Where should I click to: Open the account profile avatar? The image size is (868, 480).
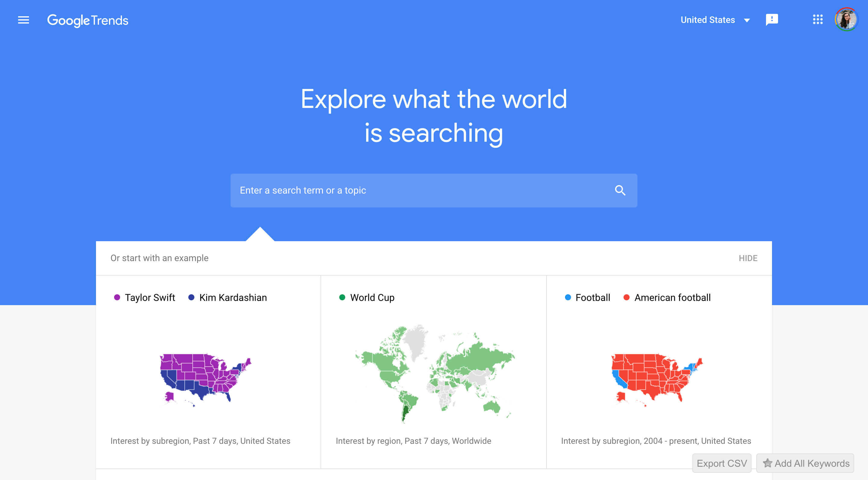point(846,20)
